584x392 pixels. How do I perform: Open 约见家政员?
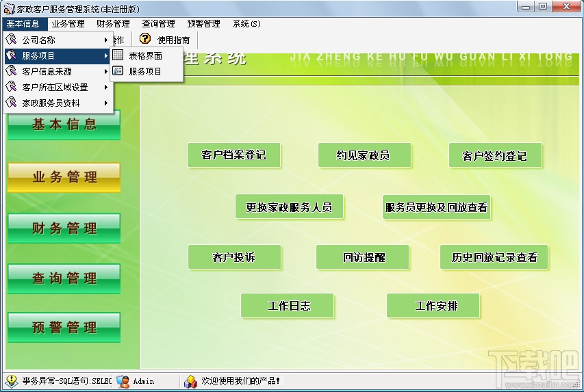pos(365,155)
